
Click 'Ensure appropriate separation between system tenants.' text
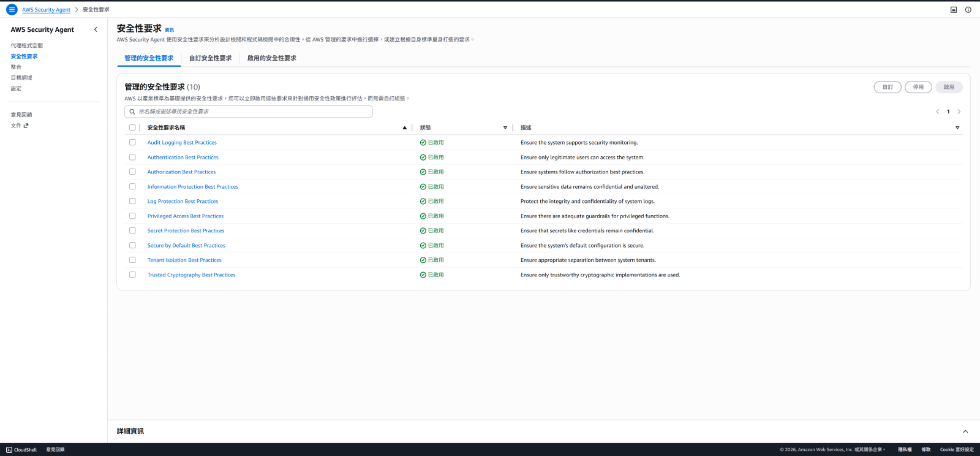click(x=588, y=260)
